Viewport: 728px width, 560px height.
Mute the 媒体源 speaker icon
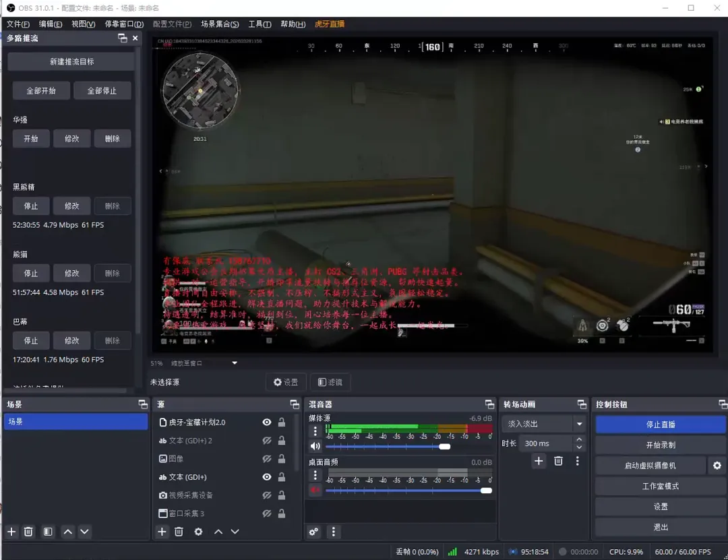pos(315,446)
